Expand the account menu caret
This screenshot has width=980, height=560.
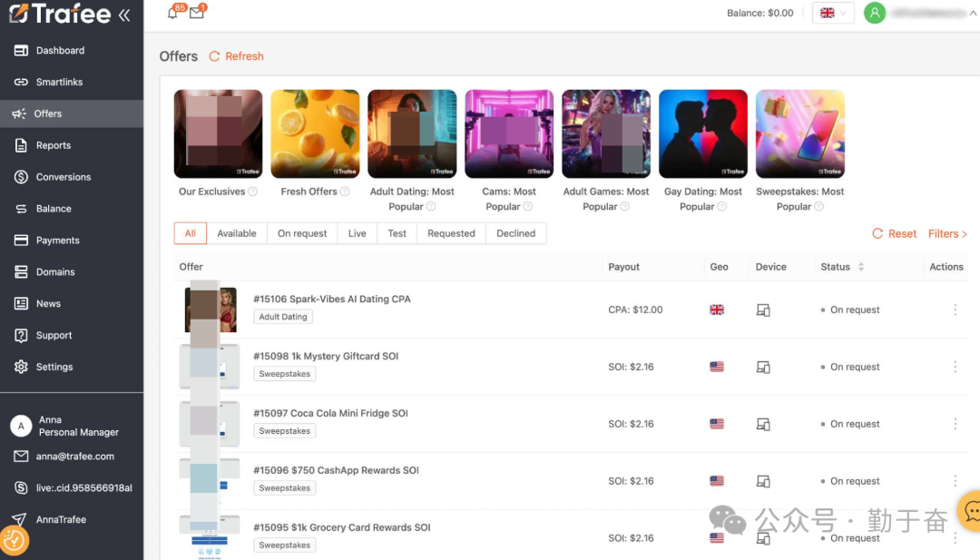973,13
